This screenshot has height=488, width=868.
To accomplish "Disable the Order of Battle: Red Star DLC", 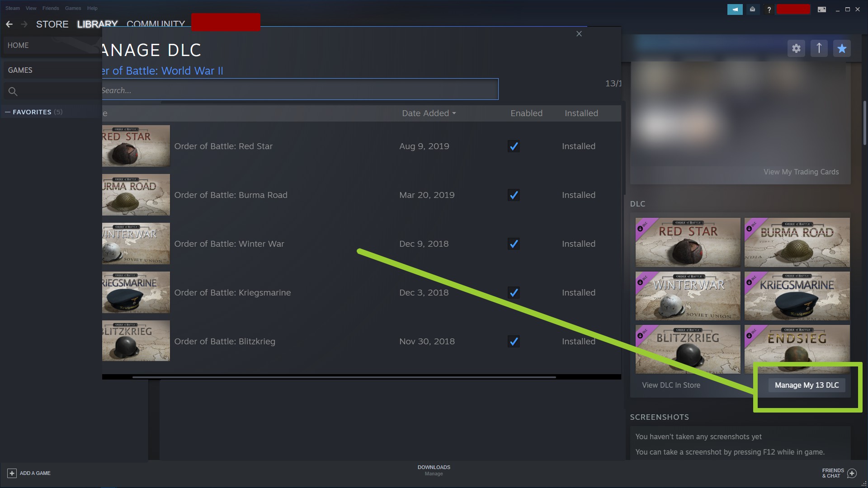I will [514, 146].
